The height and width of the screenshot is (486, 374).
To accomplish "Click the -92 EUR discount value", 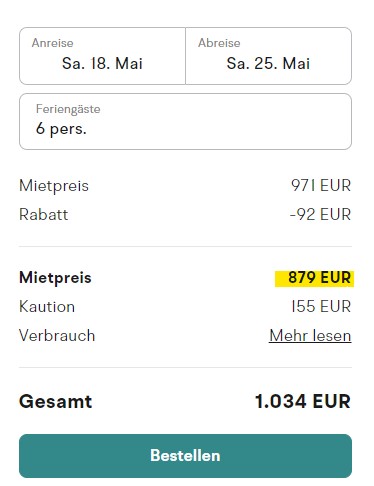I will [x=320, y=214].
